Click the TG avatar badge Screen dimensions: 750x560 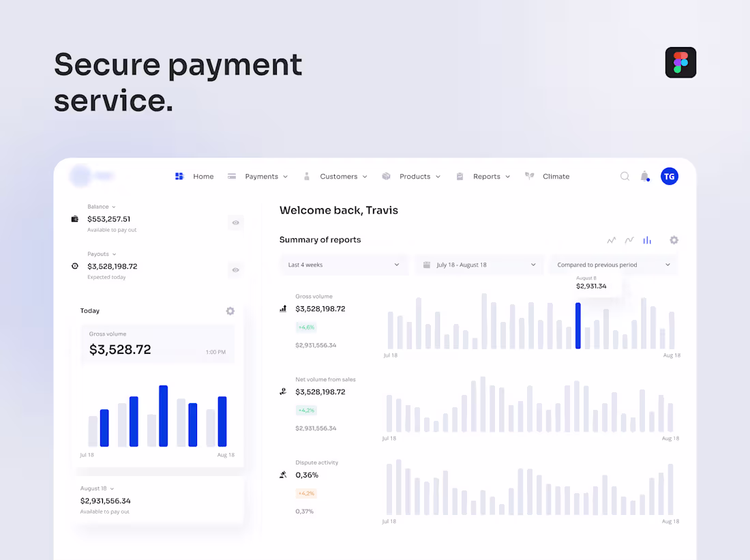669,176
